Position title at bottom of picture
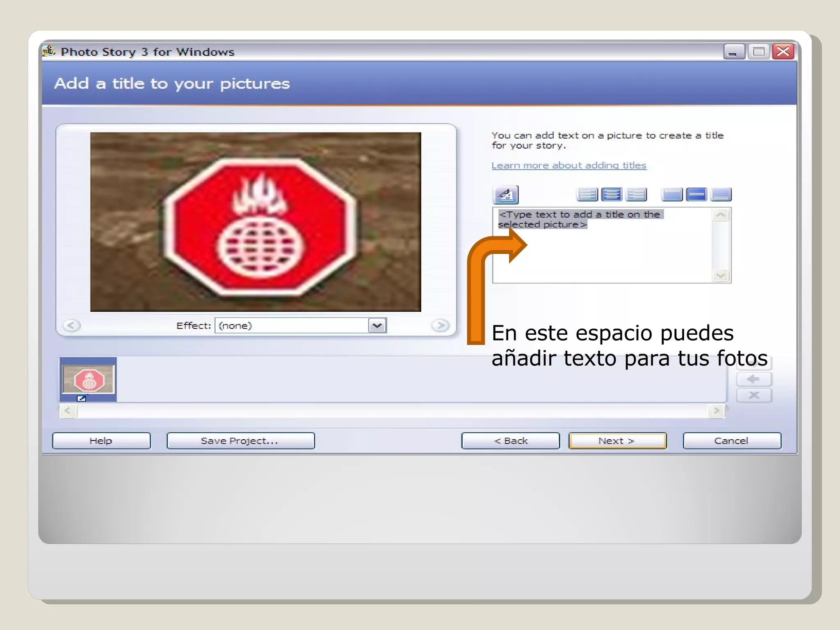Image resolution: width=840 pixels, height=630 pixels. coord(721,194)
